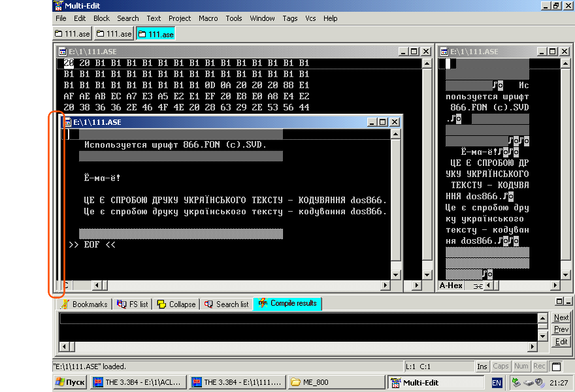575x392 pixels.
Task: Switch to THE 3.3B4 ACL taskbar window
Action: (x=139, y=382)
